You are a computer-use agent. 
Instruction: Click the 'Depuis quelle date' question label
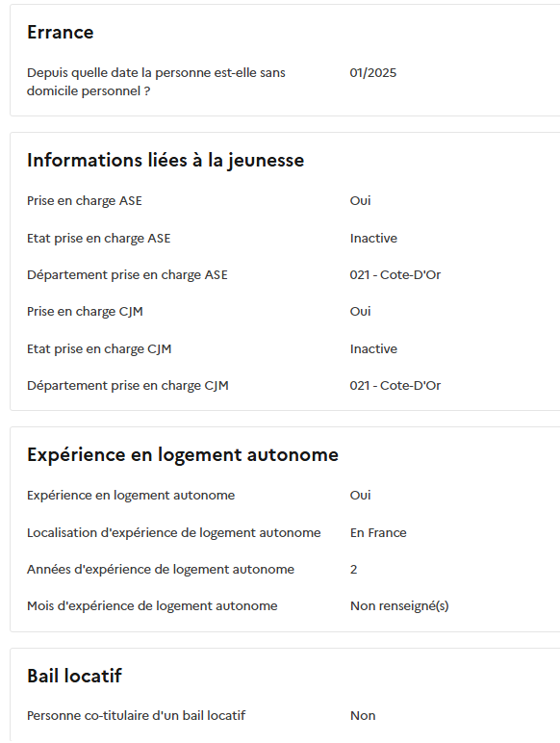click(156, 82)
